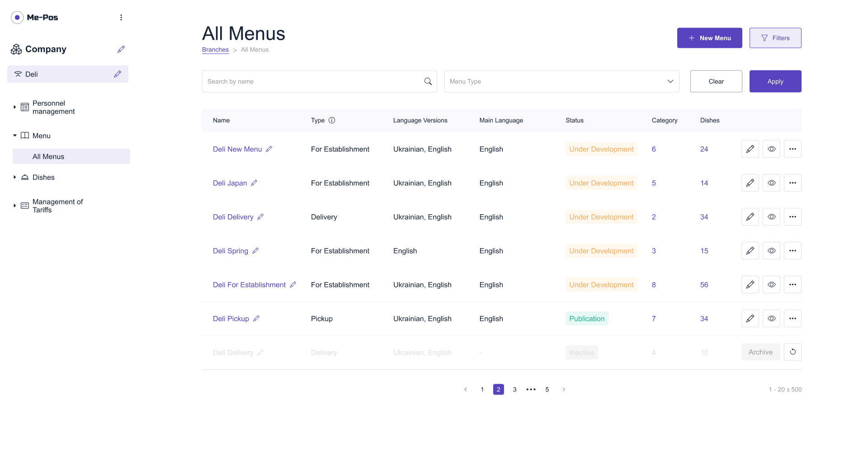The height and width of the screenshot is (471, 868).
Task: Select All Menus in sidebar
Action: (71, 156)
